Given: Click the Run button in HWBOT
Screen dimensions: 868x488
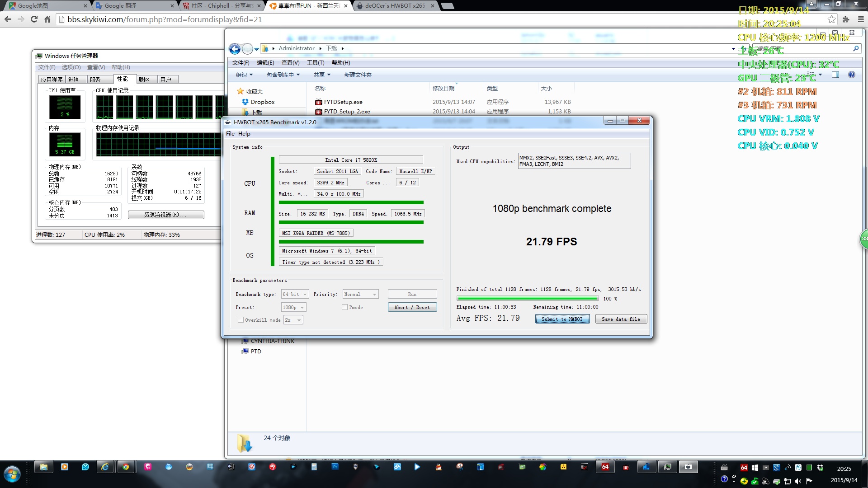Looking at the screenshot, I should (x=412, y=294).
